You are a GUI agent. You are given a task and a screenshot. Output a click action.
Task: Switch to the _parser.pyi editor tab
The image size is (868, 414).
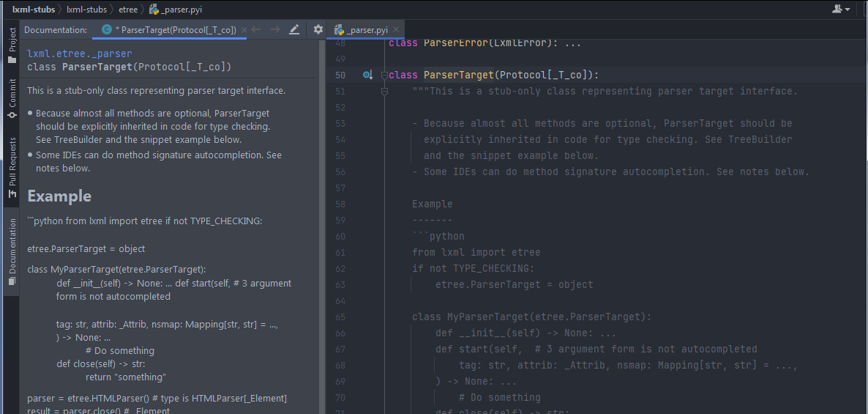[367, 30]
